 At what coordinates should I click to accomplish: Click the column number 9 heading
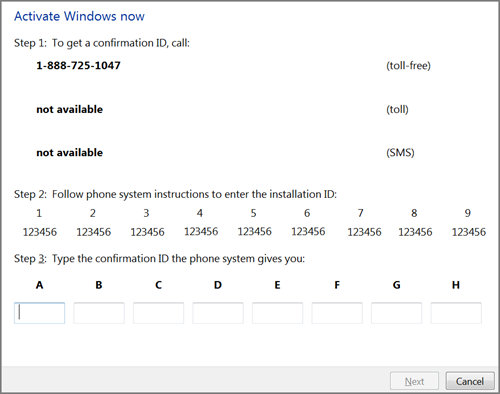click(x=468, y=213)
